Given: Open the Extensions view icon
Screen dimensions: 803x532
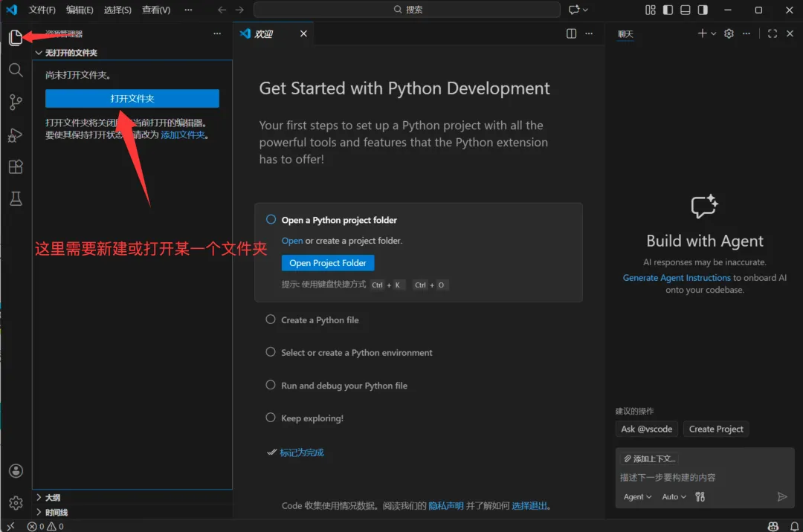Looking at the screenshot, I should point(16,166).
